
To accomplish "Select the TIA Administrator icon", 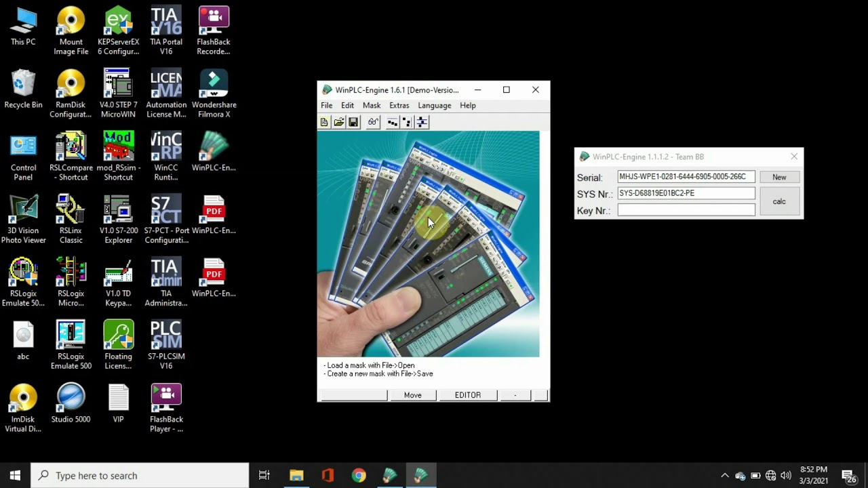I will point(166,283).
